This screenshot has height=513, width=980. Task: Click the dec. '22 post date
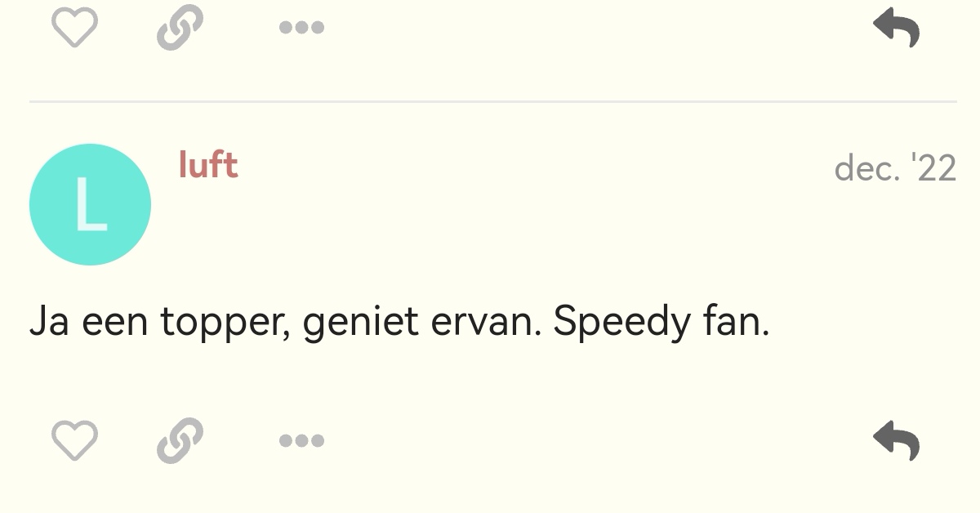[x=895, y=169]
